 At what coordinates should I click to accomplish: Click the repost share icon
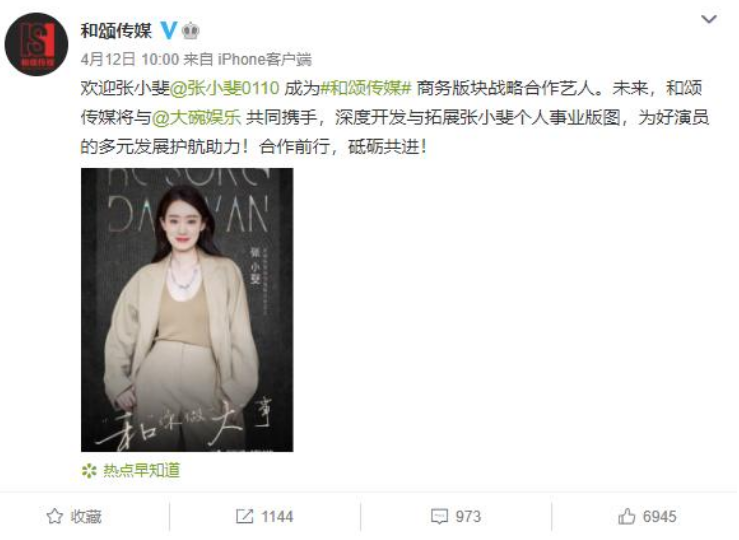click(x=245, y=516)
